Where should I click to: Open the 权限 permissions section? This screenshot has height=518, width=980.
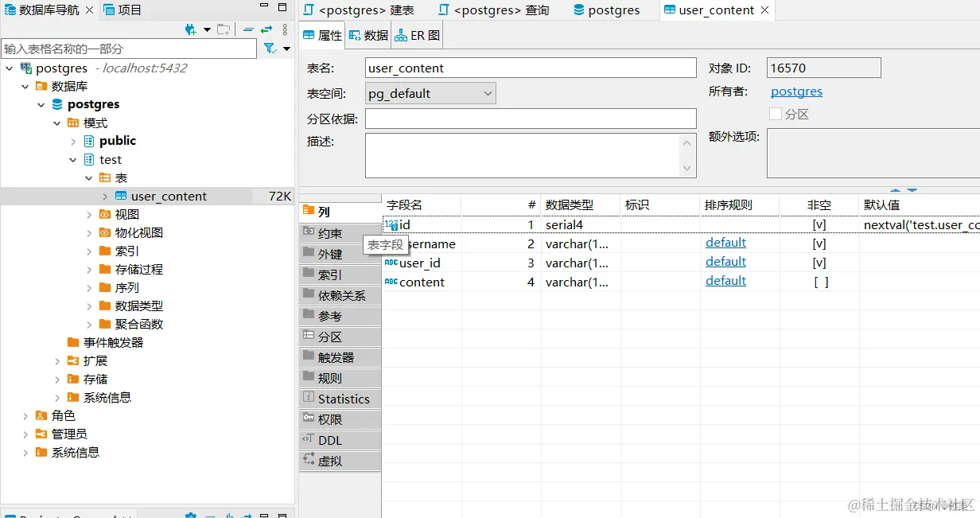coord(340,419)
